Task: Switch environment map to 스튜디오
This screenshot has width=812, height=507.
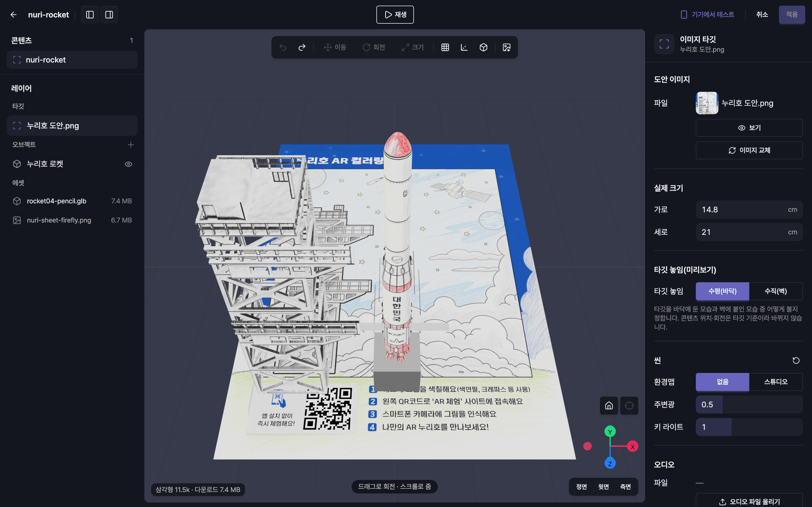Action: [x=776, y=382]
